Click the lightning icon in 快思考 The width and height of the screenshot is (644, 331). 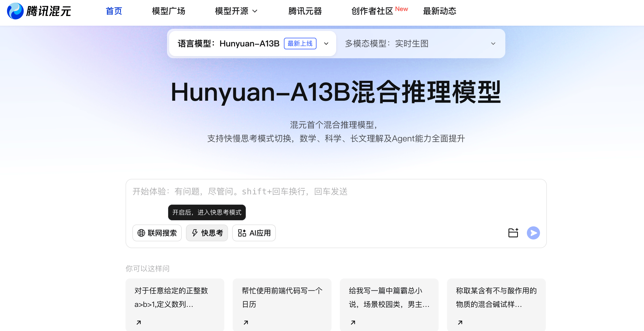click(195, 233)
